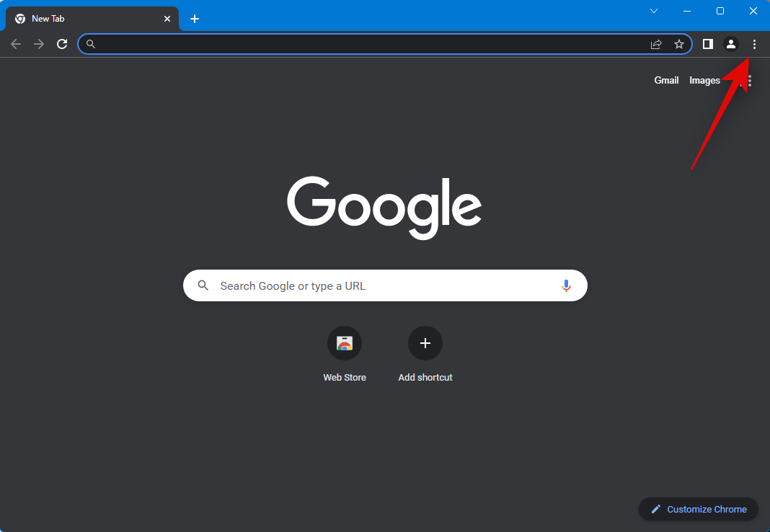This screenshot has width=770, height=532.
Task: Close the New Tab tab
Action: 167,19
